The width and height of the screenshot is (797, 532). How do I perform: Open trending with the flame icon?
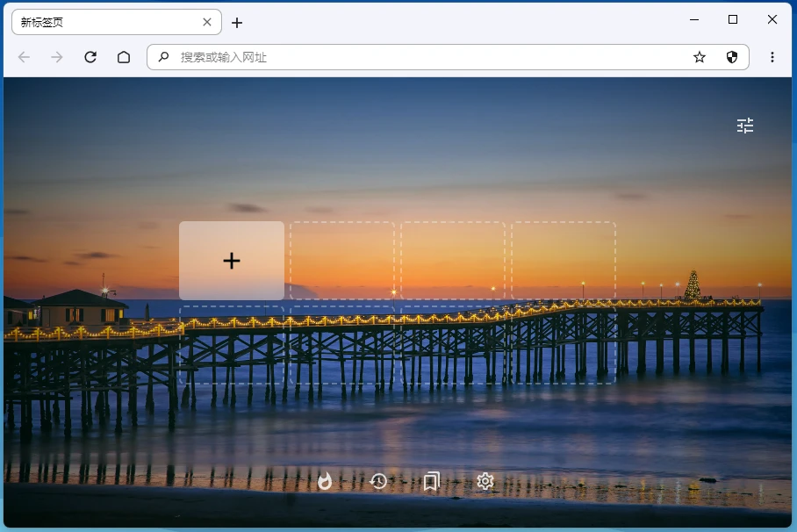click(x=324, y=480)
